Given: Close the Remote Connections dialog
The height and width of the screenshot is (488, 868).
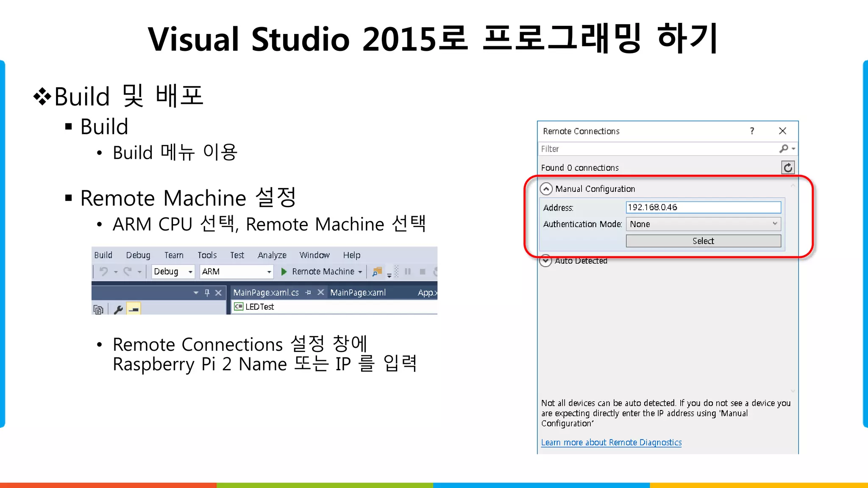Looking at the screenshot, I should 782,131.
